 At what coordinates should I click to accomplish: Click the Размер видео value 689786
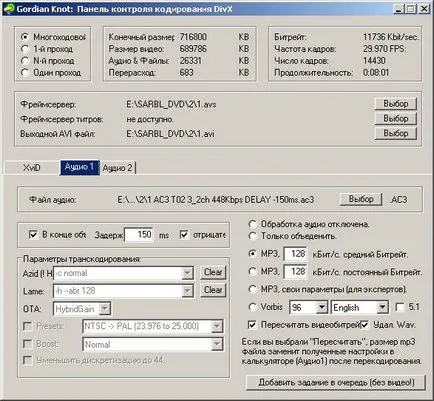193,49
